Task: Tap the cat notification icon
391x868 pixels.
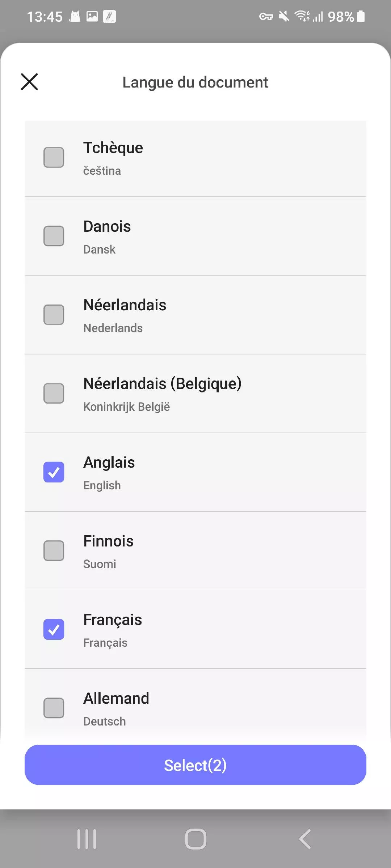Action: click(75, 16)
